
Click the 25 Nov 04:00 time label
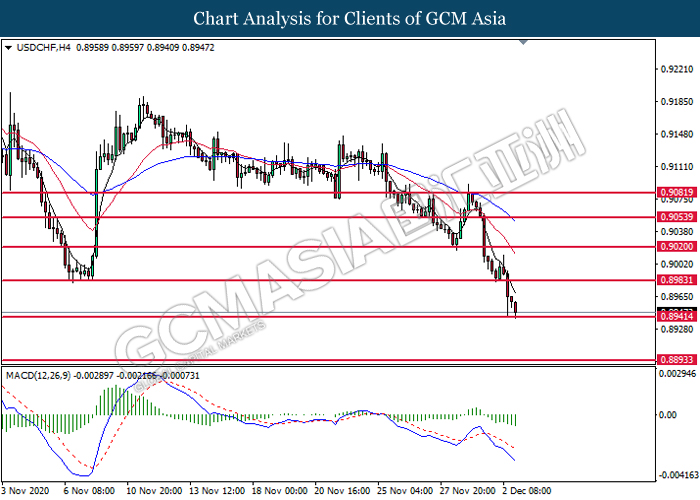pyautogui.click(x=405, y=491)
